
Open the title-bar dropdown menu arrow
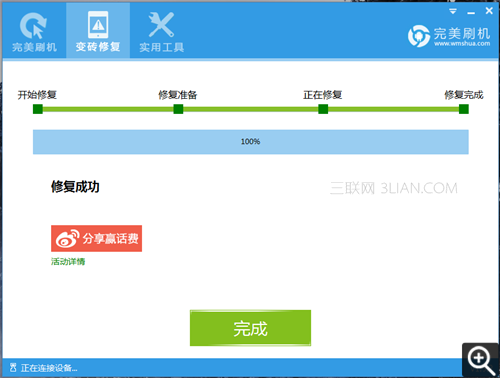453,11
